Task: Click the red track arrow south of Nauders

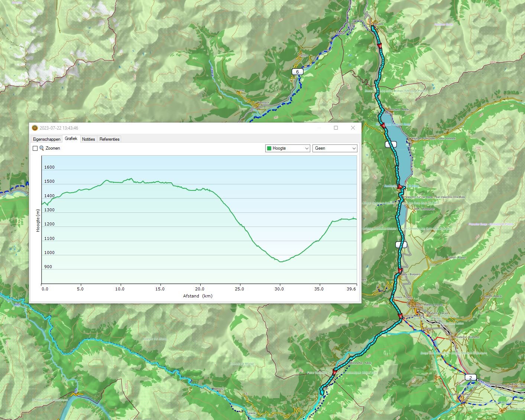Action: (379, 45)
